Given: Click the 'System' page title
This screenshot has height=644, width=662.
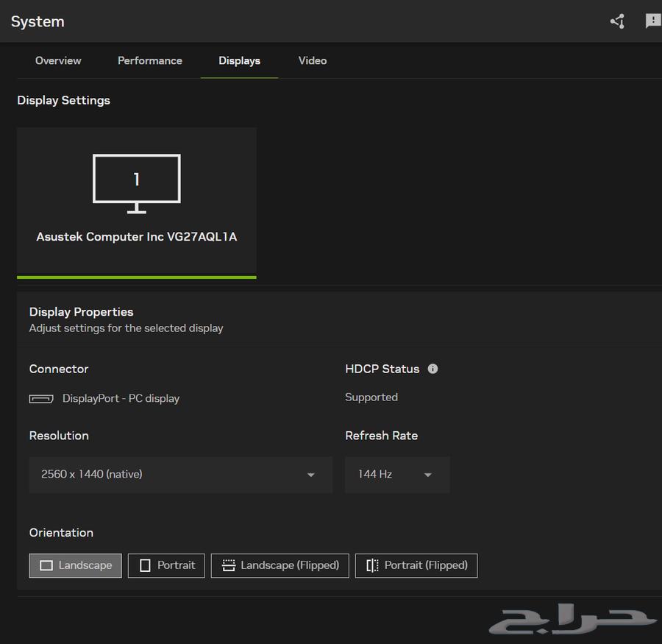Looking at the screenshot, I should pos(38,21).
